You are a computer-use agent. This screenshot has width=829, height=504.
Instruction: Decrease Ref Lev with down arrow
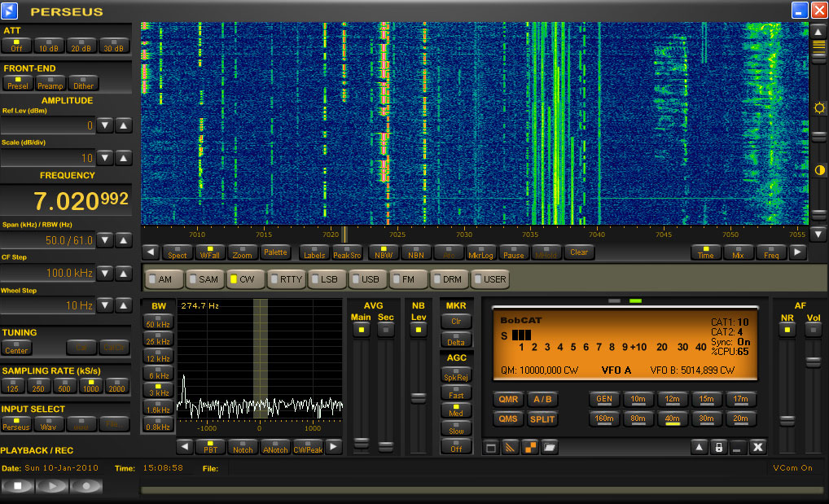(105, 125)
